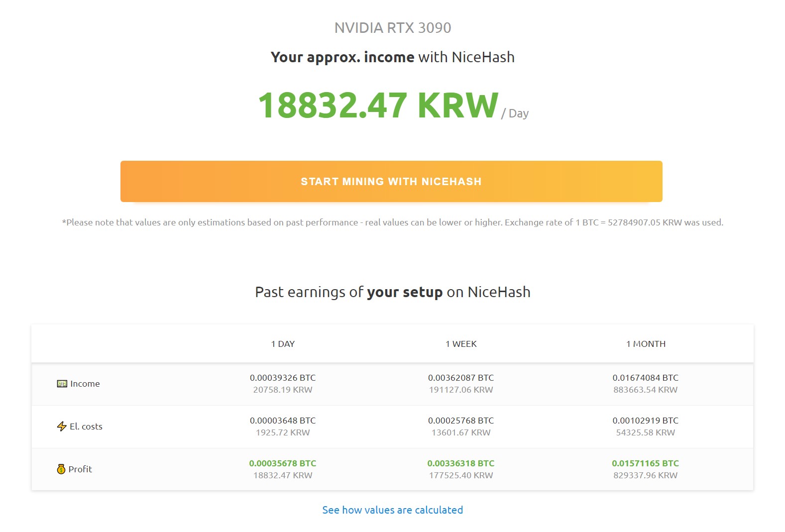Click the 0.00003648 BTC daily electricity cost
The width and height of the screenshot is (785, 532).
[x=283, y=421]
